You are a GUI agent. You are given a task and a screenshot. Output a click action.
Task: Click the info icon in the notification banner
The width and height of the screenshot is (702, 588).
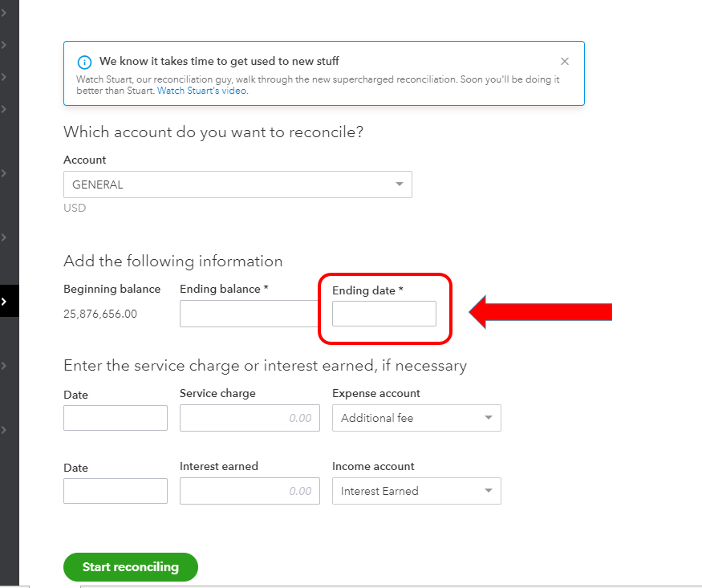(x=84, y=63)
